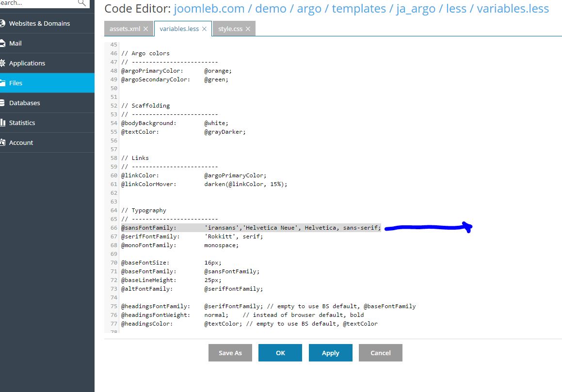This screenshot has height=392, width=562.
Task: Open the Account section
Action: click(48, 142)
